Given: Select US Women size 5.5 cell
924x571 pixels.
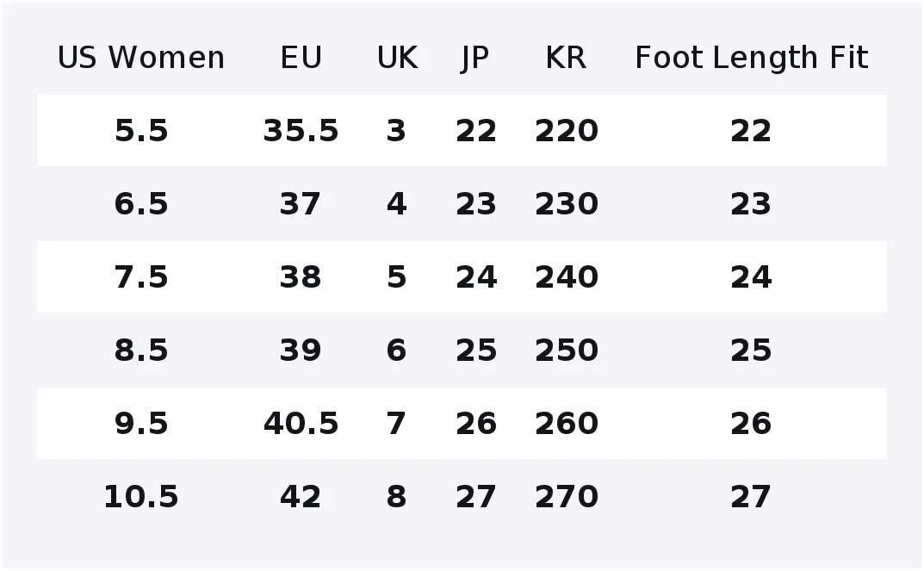Looking at the screenshot, I should click(141, 131).
